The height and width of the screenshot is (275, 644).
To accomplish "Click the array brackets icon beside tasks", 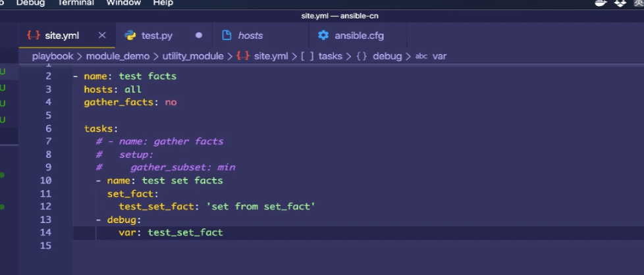I will (308, 56).
